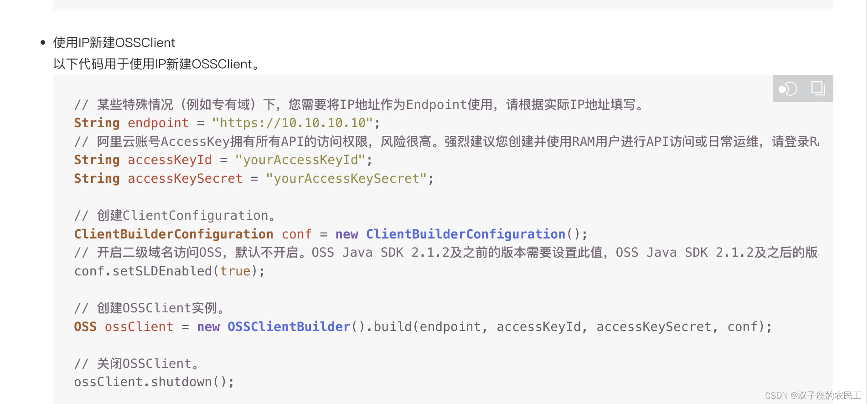
Task: Click the description text 以下代码用于使用IP新建OSSClient
Action: pos(155,64)
